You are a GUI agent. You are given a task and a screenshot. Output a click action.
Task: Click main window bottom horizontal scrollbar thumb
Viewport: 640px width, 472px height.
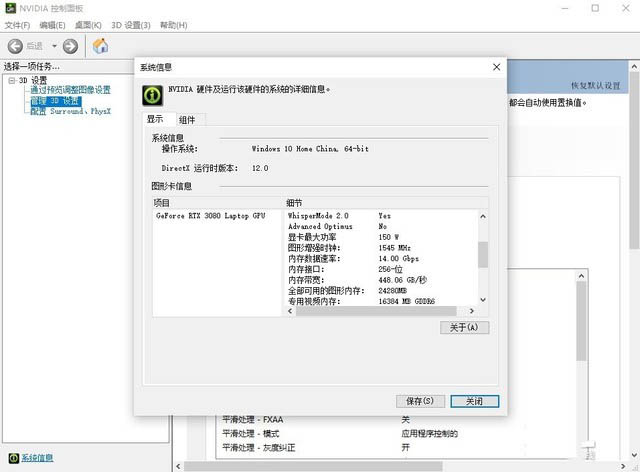point(313,466)
